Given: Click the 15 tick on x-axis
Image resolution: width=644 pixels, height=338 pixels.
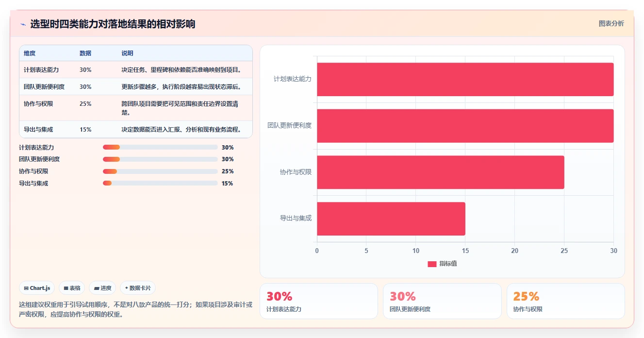Looking at the screenshot, I should tap(465, 251).
